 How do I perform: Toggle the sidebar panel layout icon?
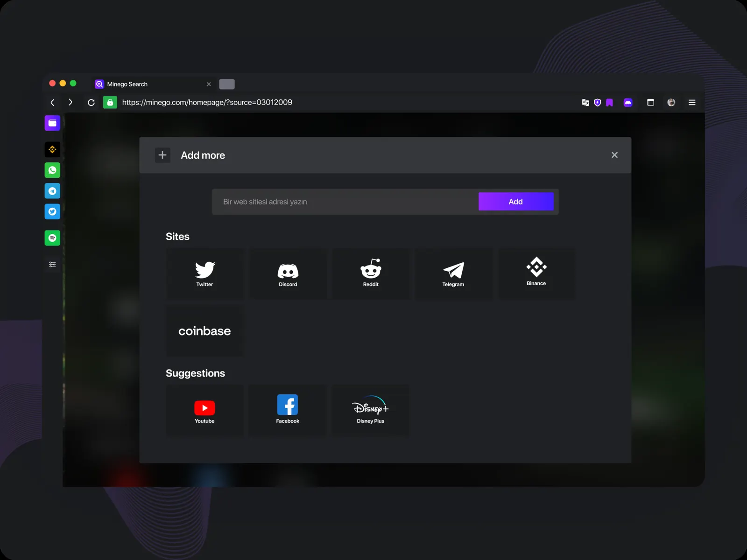pos(650,102)
